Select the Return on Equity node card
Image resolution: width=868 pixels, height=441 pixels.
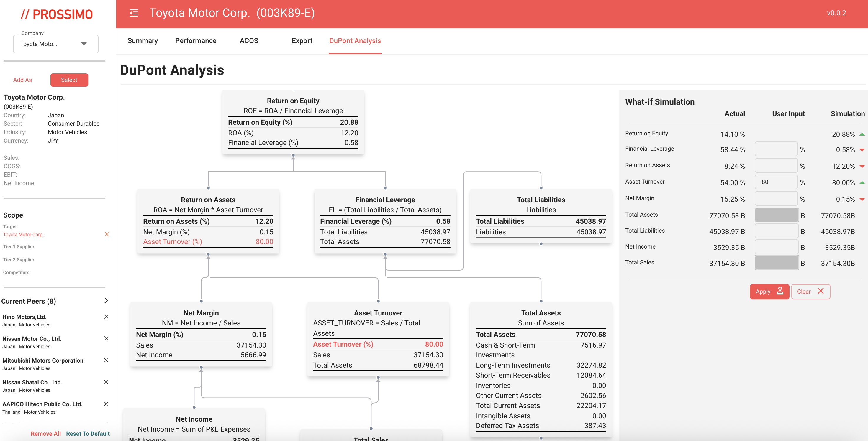[293, 122]
